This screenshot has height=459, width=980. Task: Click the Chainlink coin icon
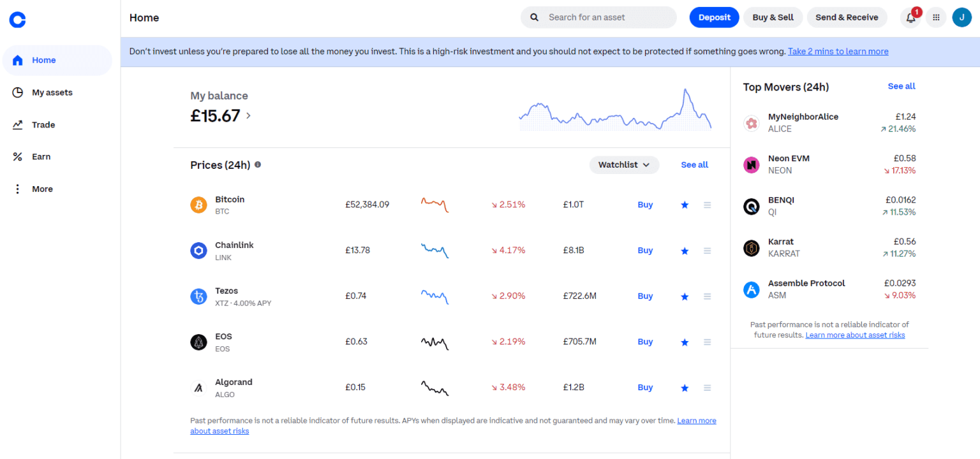tap(199, 251)
